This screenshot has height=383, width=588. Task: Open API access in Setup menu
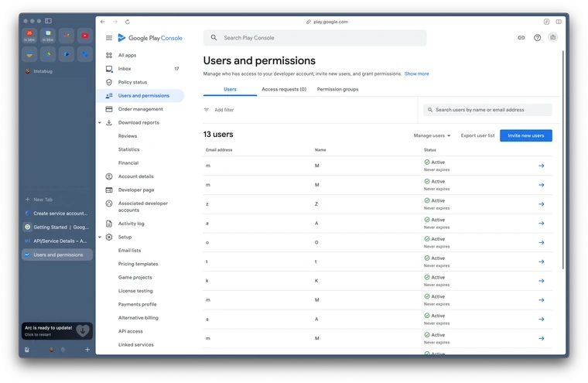[130, 331]
